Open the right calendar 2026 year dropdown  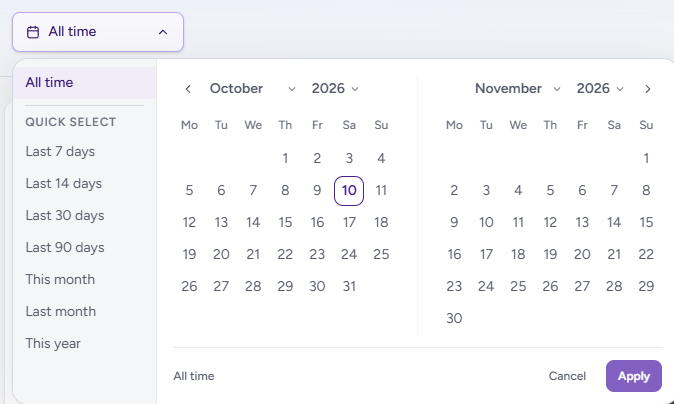[x=600, y=89]
